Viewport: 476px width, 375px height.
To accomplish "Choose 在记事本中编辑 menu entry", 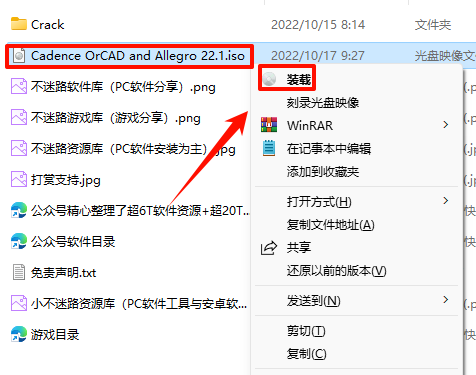I will point(329,149).
